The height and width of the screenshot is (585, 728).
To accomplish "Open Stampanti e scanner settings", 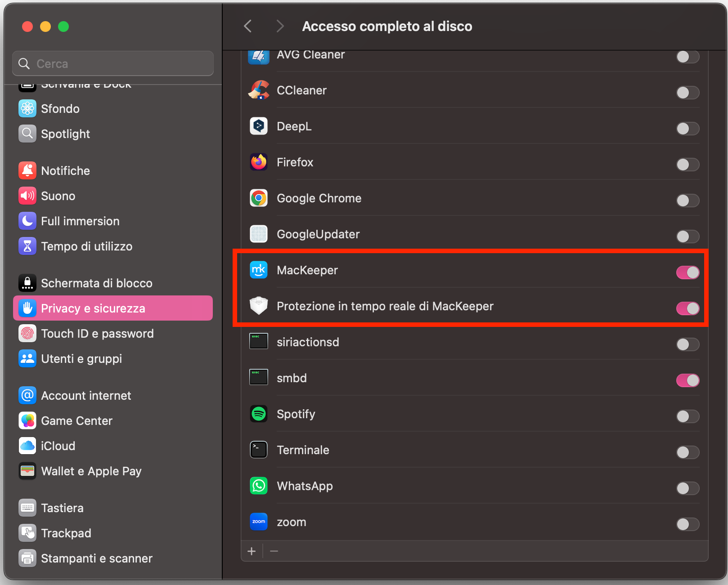I will 113,558.
